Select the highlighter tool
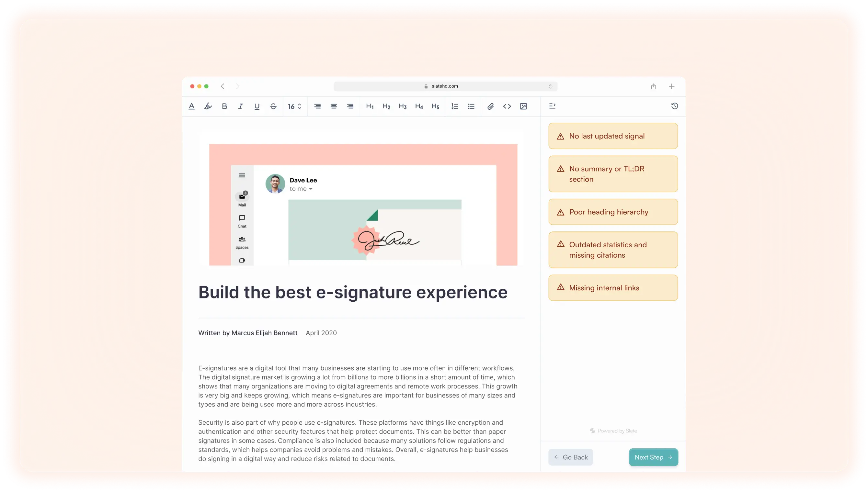Image resolution: width=868 pixels, height=492 pixels. tap(208, 106)
